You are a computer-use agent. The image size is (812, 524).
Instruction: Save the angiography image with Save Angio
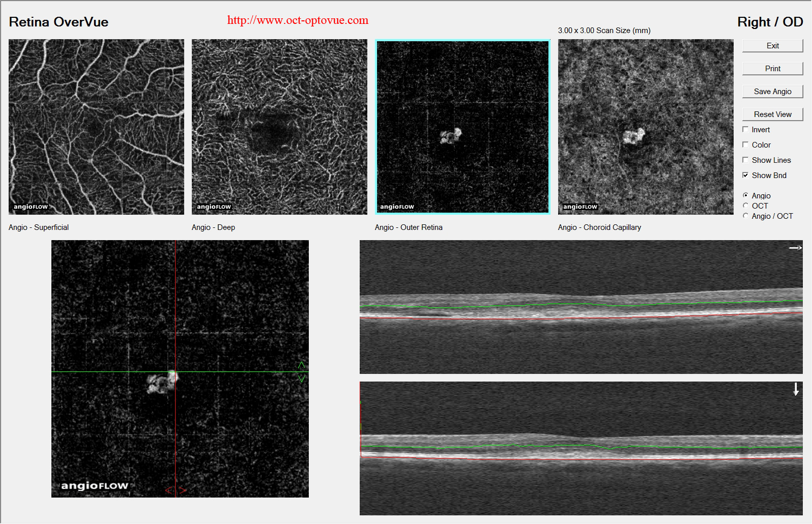point(772,92)
